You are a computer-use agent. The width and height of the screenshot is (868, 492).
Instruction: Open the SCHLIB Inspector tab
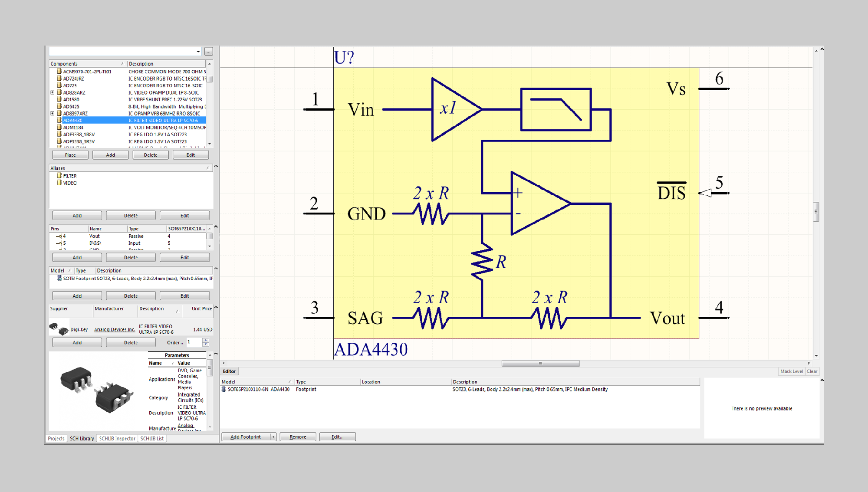[x=117, y=439]
